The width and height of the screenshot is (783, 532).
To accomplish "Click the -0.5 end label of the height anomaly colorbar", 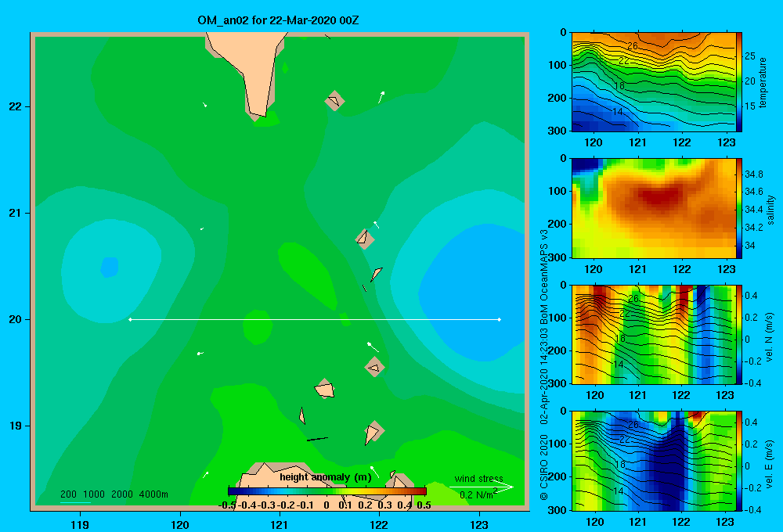I will click(x=228, y=505).
